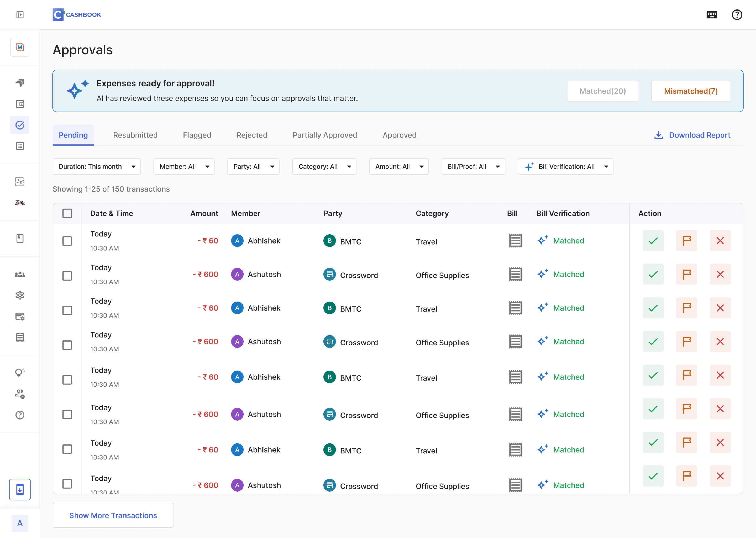Expand the Duration: This month dropdown

click(x=96, y=167)
